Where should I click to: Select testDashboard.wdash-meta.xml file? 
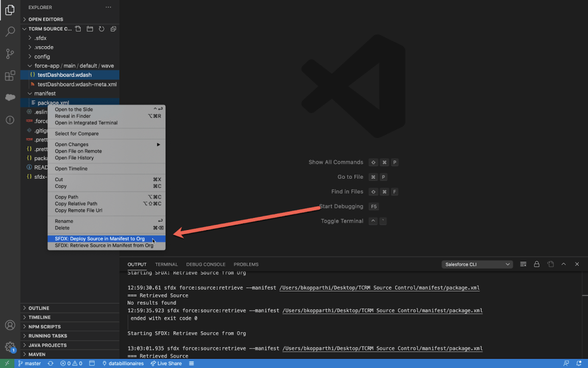tap(77, 84)
